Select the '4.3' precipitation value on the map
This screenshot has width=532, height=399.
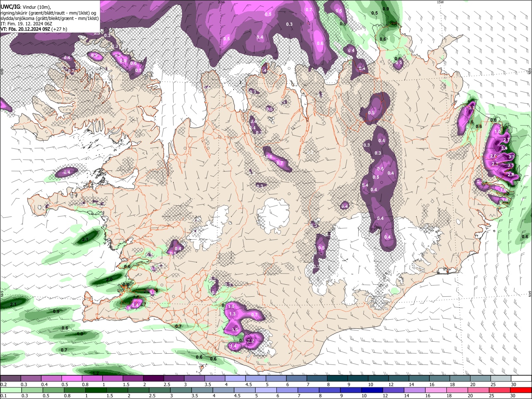tap(80, 334)
